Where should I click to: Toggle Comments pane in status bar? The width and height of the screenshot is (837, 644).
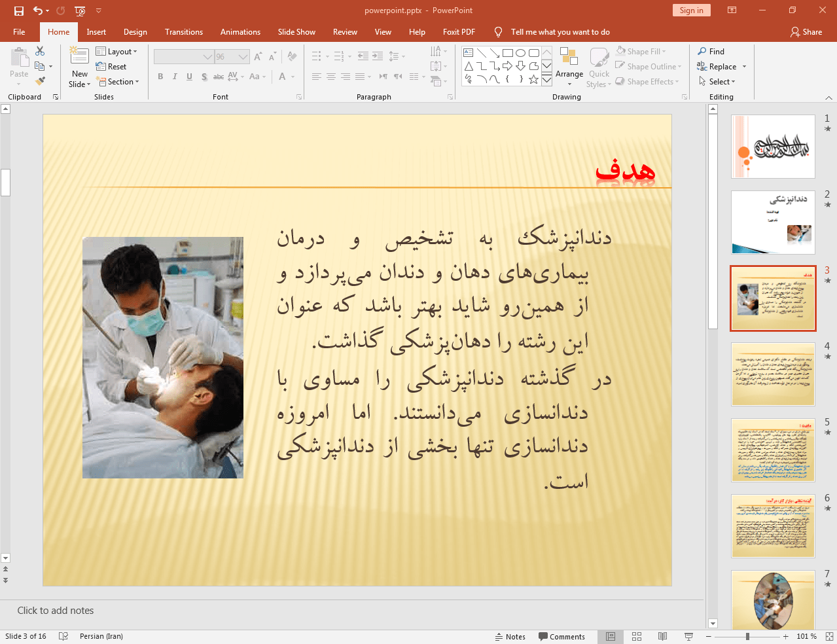(x=561, y=636)
